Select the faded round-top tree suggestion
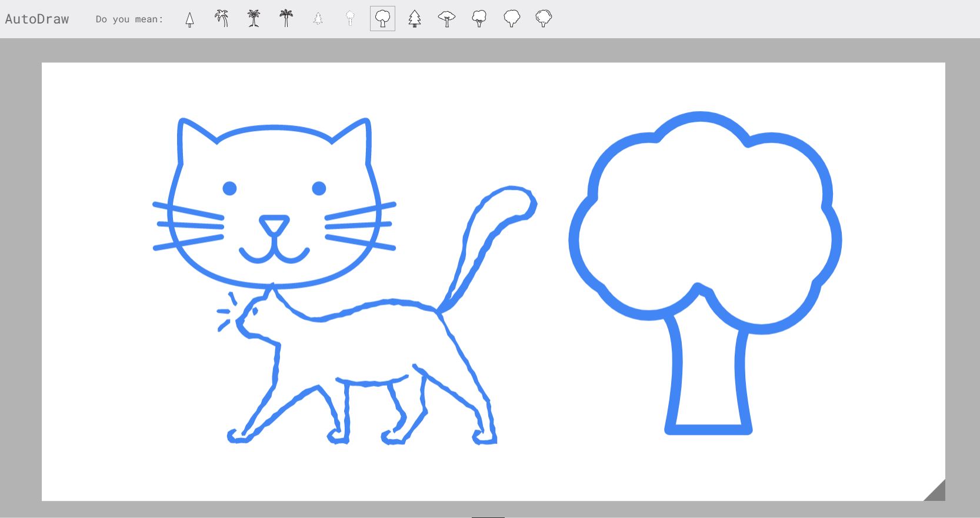 click(x=351, y=19)
